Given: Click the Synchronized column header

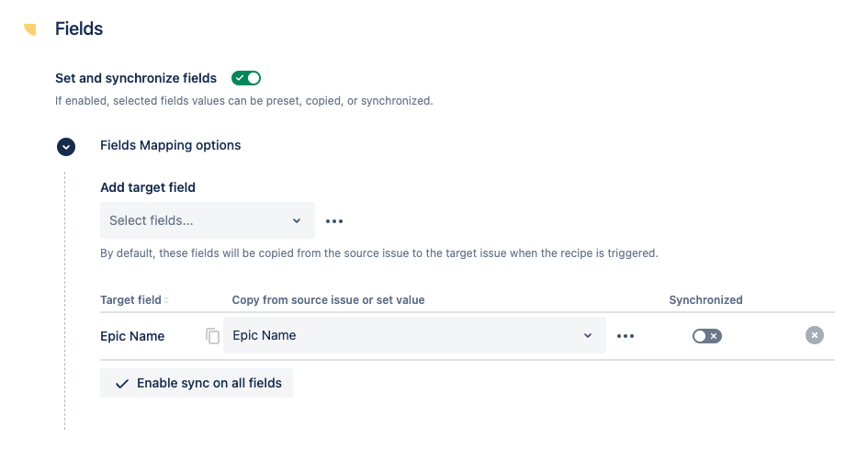Looking at the screenshot, I should pos(705,300).
